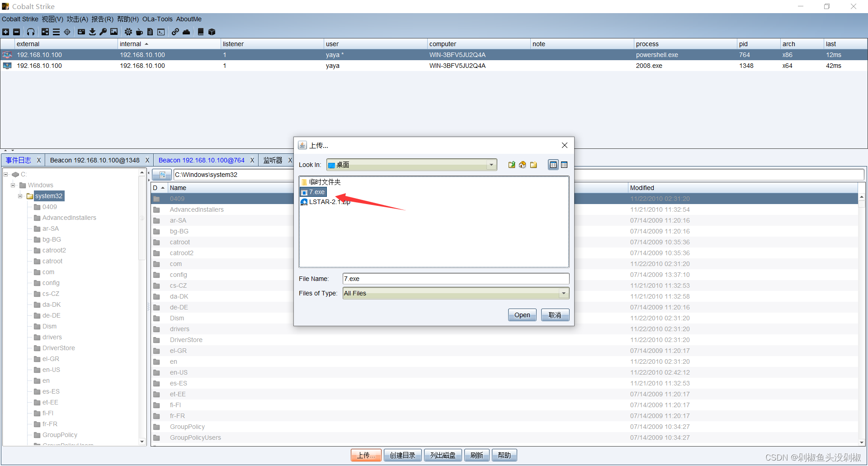The image size is (868, 466).
Task: Open the 报告(R) menu
Action: pyautogui.click(x=102, y=19)
